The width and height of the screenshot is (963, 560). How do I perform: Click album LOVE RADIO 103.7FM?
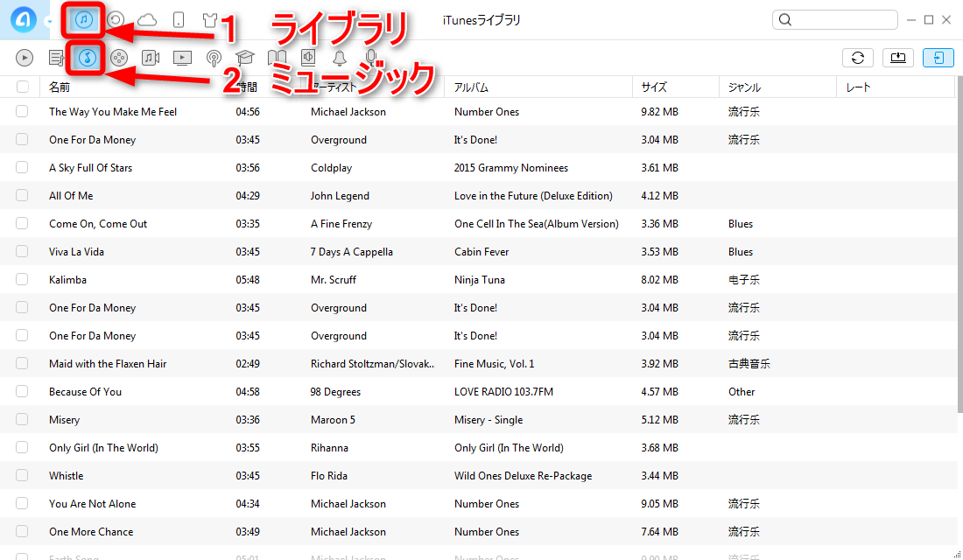pyautogui.click(x=503, y=392)
